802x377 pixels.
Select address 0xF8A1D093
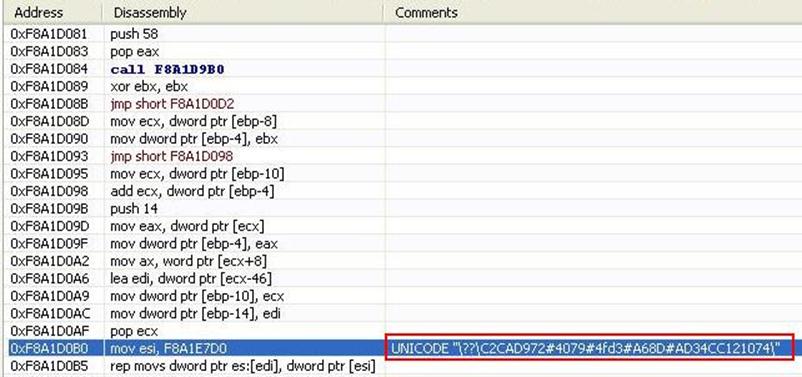(x=49, y=157)
